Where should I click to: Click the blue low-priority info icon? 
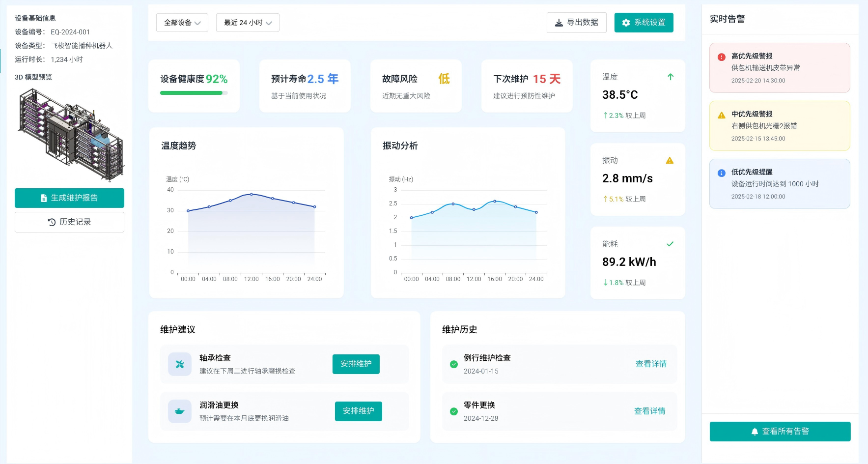pyautogui.click(x=721, y=173)
